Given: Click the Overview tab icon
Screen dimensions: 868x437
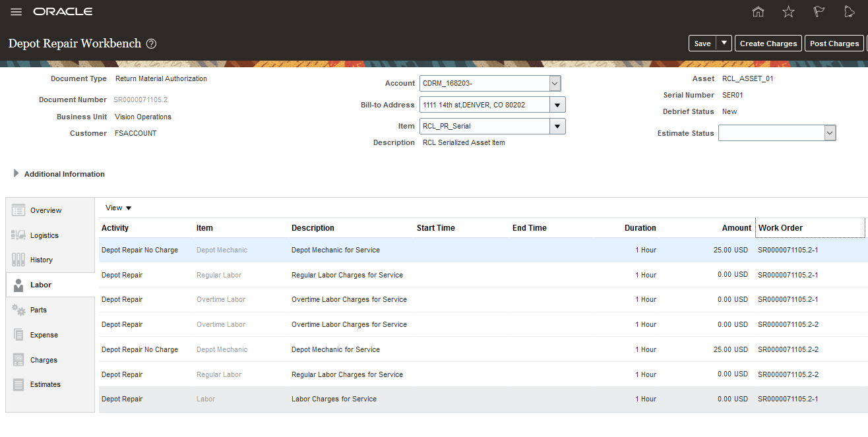Looking at the screenshot, I should 18,210.
